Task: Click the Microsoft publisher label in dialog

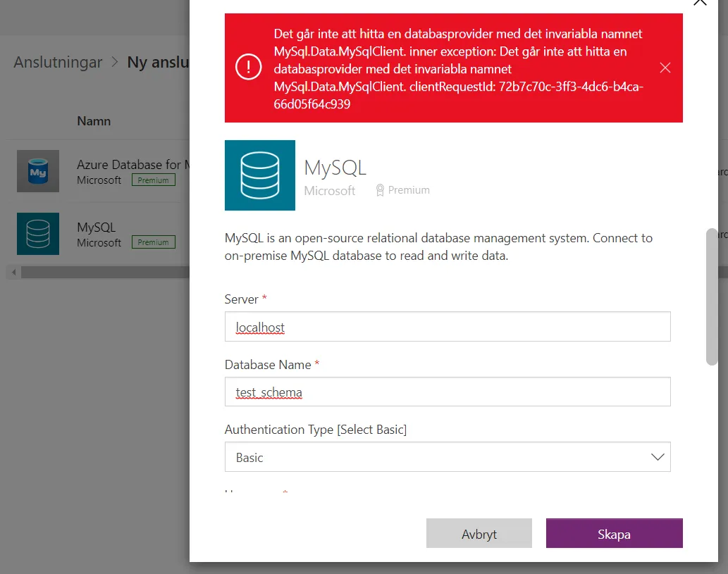Action: coord(330,191)
